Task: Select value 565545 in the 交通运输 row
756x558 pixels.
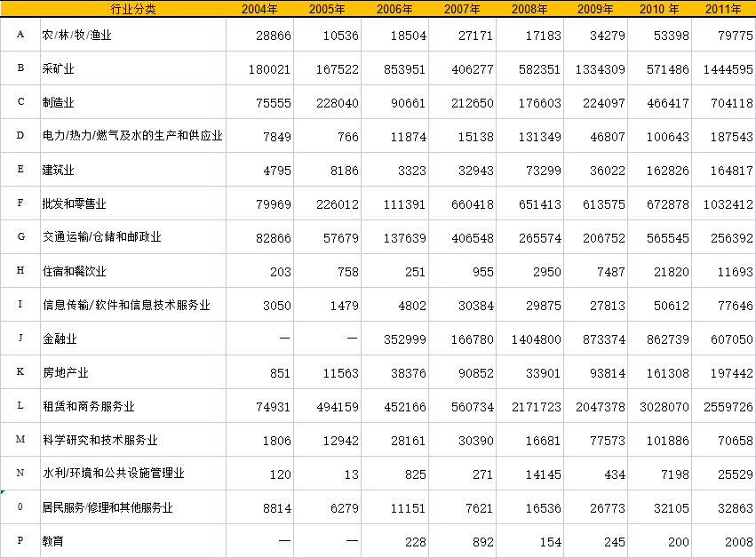Action: [659, 237]
